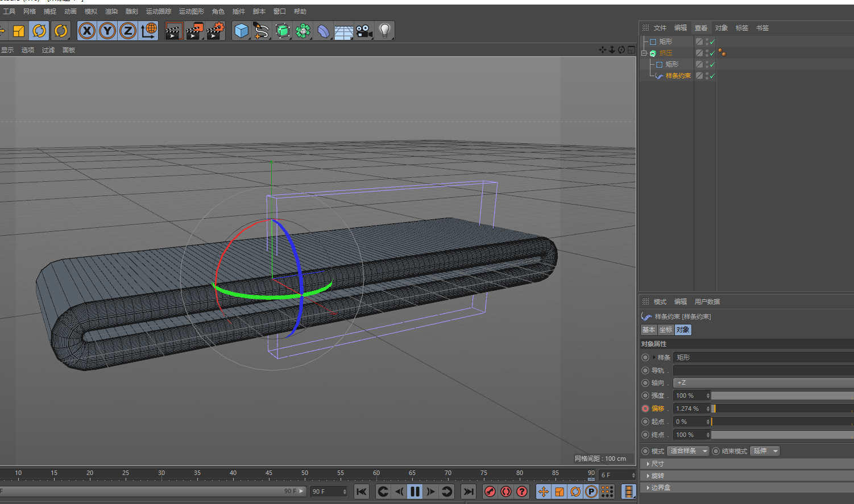Click the 90 F end frame field
This screenshot has width=854, height=504.
(329, 491)
